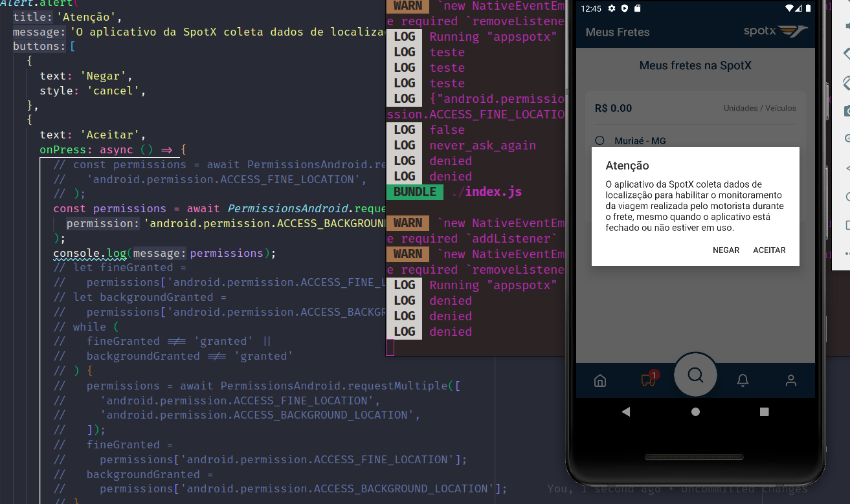Click the 'onPress: async () ⇒ {' line
This screenshot has height=504, width=850.
[113, 149]
